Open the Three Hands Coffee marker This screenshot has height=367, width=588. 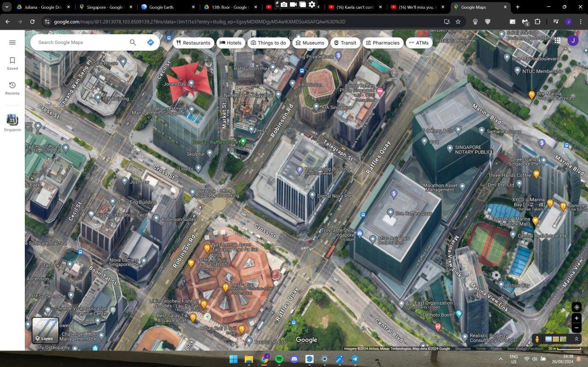coord(536,174)
